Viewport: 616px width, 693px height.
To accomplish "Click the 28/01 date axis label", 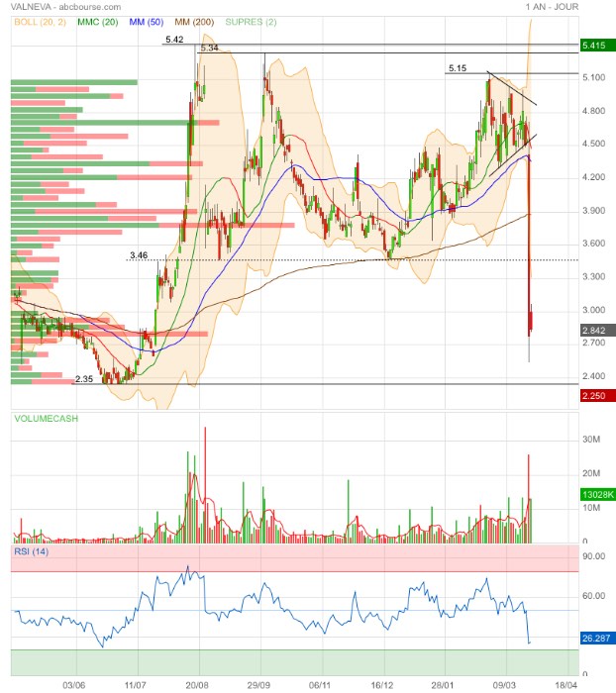I will [x=443, y=685].
